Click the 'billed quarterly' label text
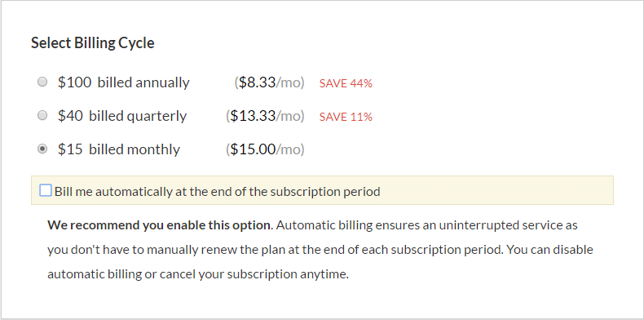Screen dimensions: 644x320 (138, 117)
